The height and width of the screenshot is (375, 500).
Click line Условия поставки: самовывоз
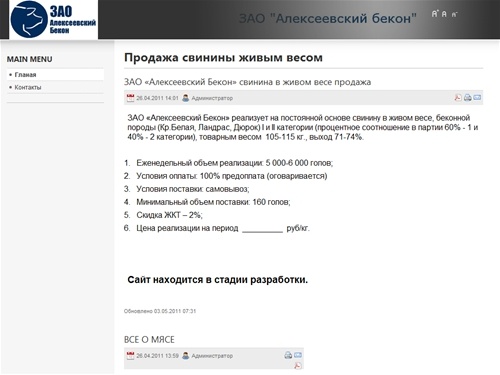(x=193, y=189)
